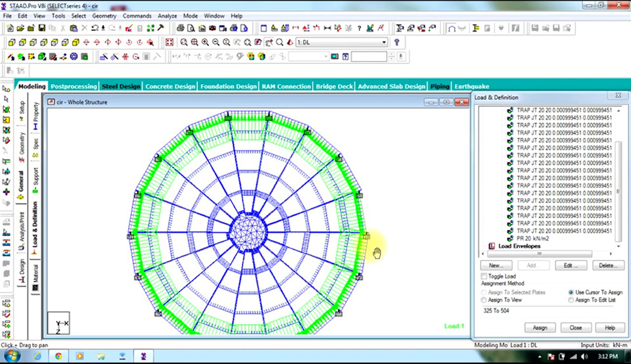Select the PR 20 kN/m2 load item
The height and width of the screenshot is (364, 631).
pyautogui.click(x=533, y=238)
